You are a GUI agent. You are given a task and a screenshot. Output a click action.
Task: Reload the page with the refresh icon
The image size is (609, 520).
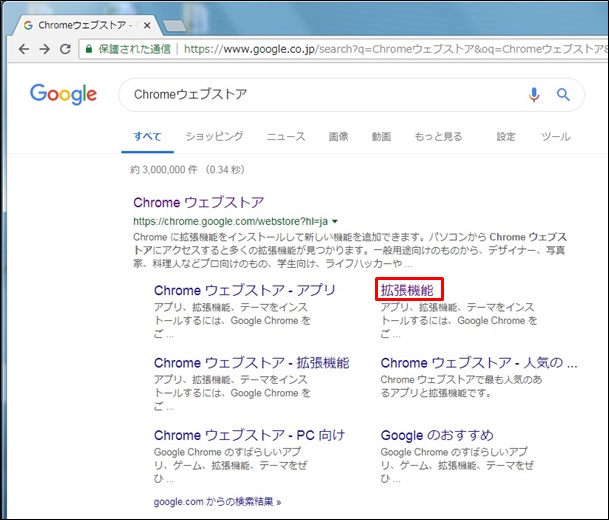tap(65, 48)
